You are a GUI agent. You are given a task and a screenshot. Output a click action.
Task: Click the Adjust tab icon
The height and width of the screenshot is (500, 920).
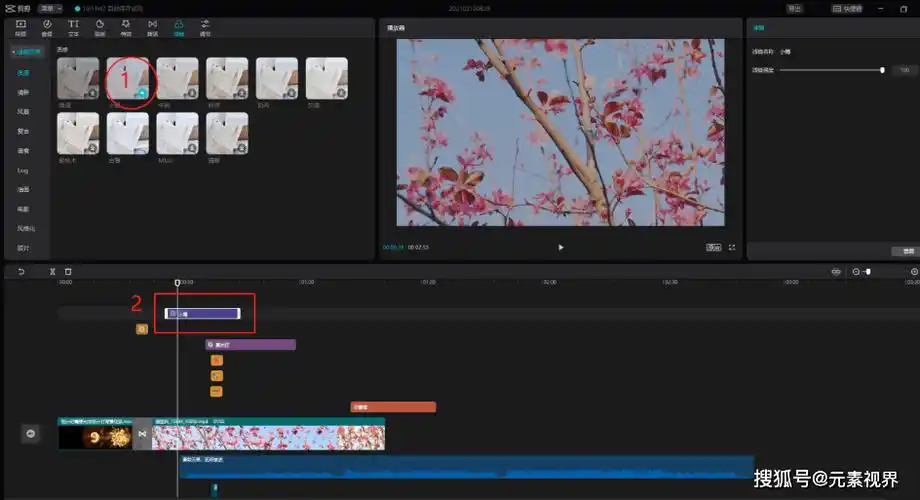click(x=205, y=25)
